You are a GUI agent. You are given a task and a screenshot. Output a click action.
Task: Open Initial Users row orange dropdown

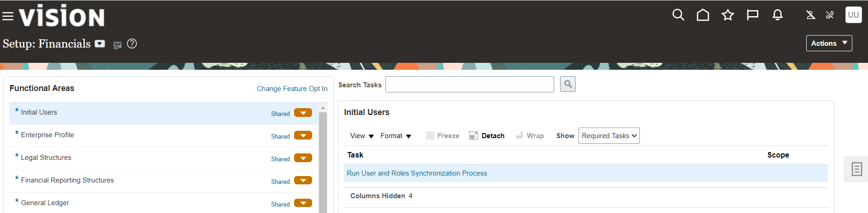(x=303, y=113)
